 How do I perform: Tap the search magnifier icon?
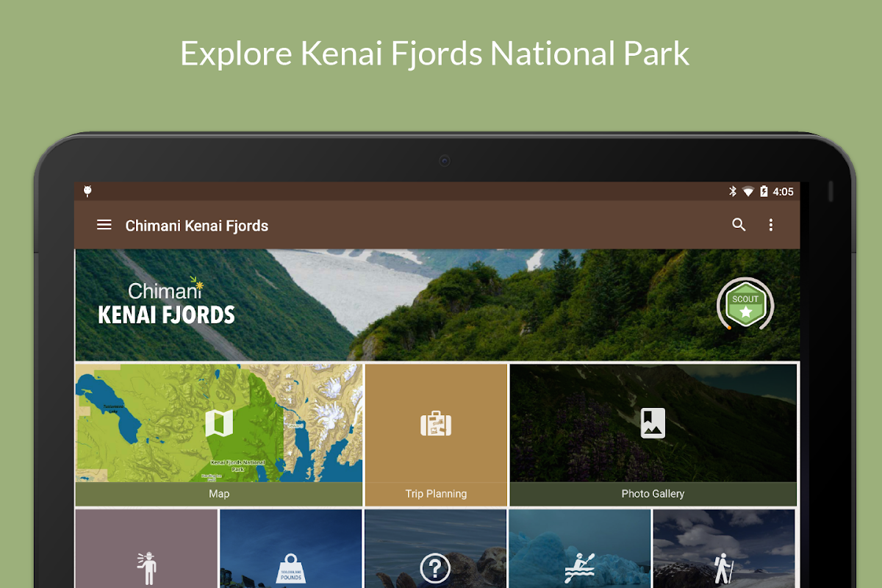pos(739,225)
